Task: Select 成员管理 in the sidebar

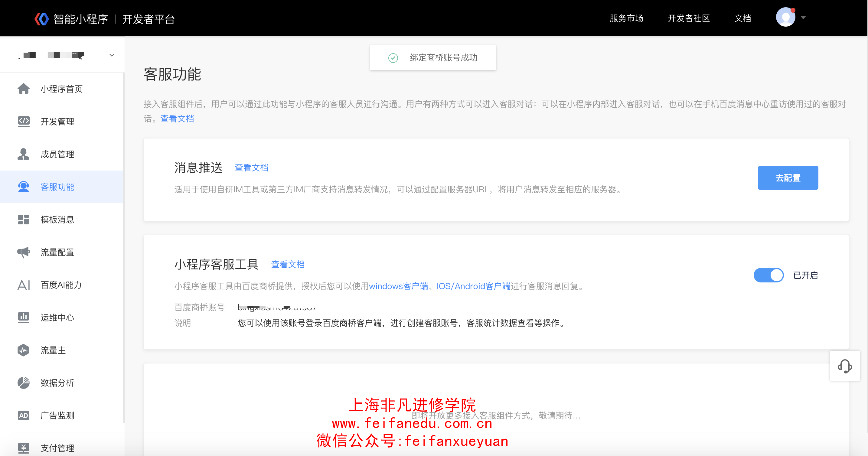Action: [62, 154]
